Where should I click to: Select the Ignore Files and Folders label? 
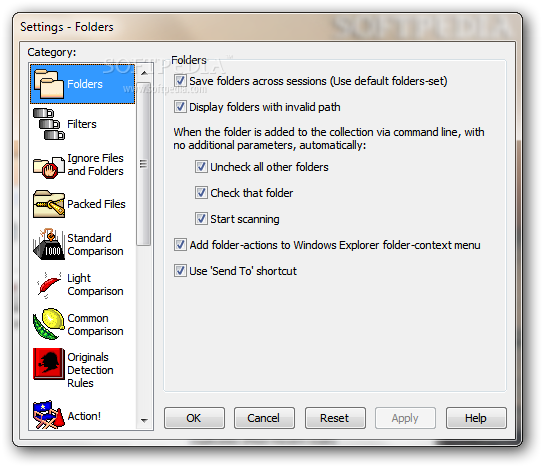point(95,164)
